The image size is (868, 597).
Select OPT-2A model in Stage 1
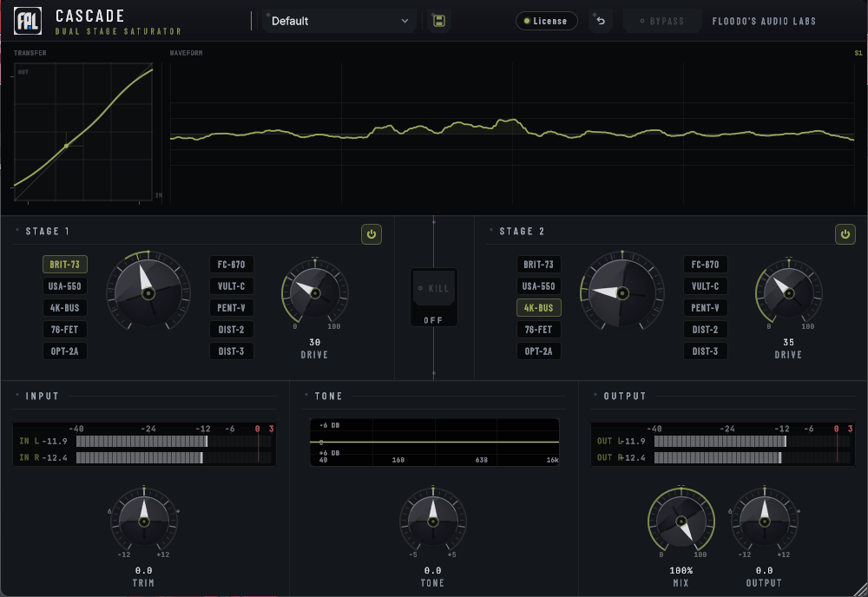click(x=65, y=351)
